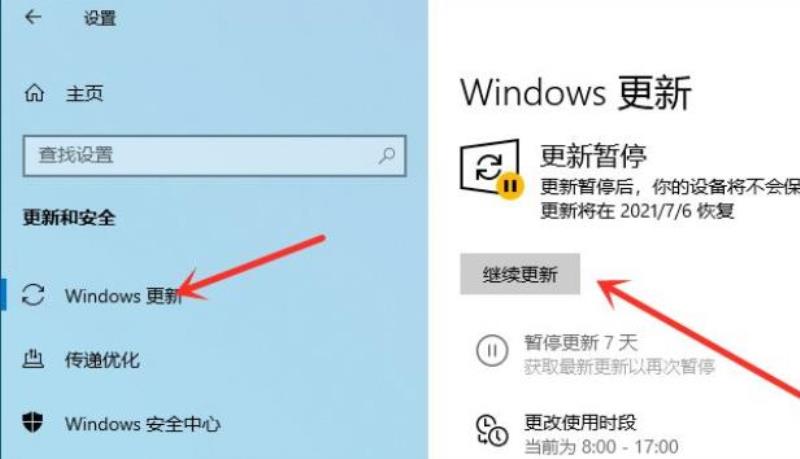Click the home house icon

tap(34, 93)
